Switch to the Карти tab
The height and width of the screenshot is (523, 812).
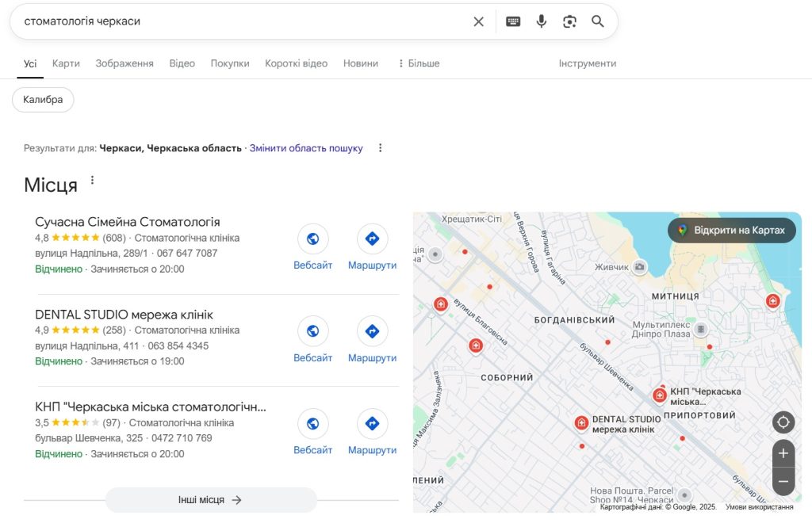point(66,63)
